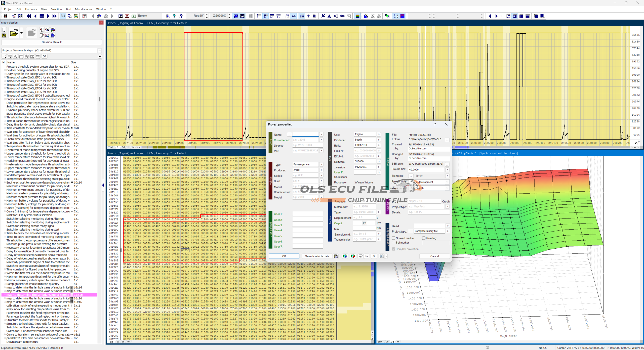Click the 16-bit data width icon
The width and height of the screenshot is (644, 350).
click(x=265, y=16)
